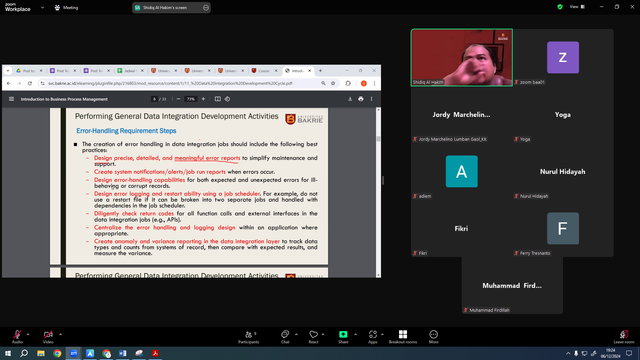Expand the arrow beside Apps

pyautogui.click(x=382, y=334)
